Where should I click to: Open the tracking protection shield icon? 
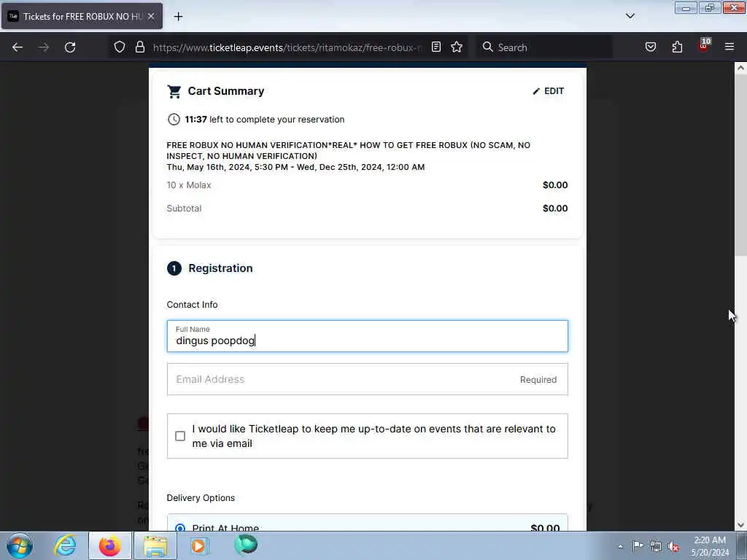click(120, 47)
